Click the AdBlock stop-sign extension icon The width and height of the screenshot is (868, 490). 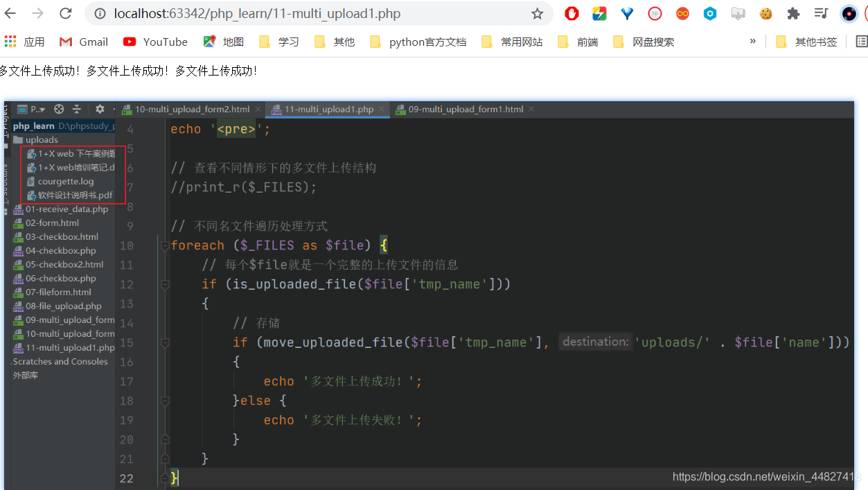(571, 13)
